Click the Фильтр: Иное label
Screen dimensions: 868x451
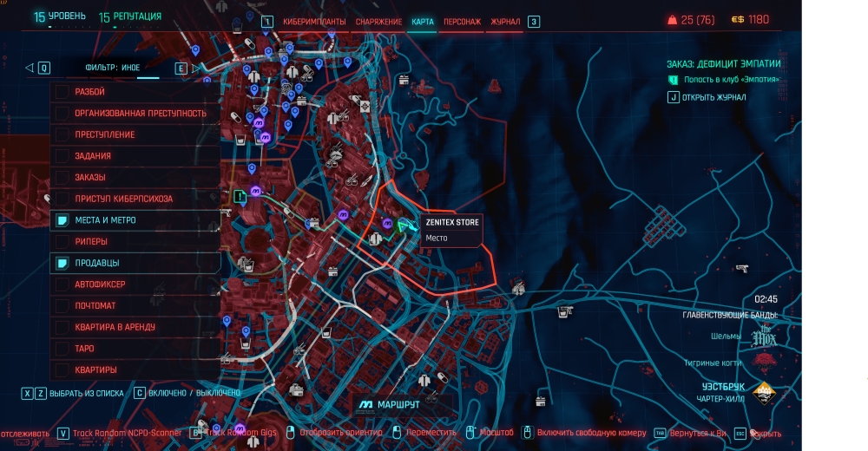coord(112,68)
